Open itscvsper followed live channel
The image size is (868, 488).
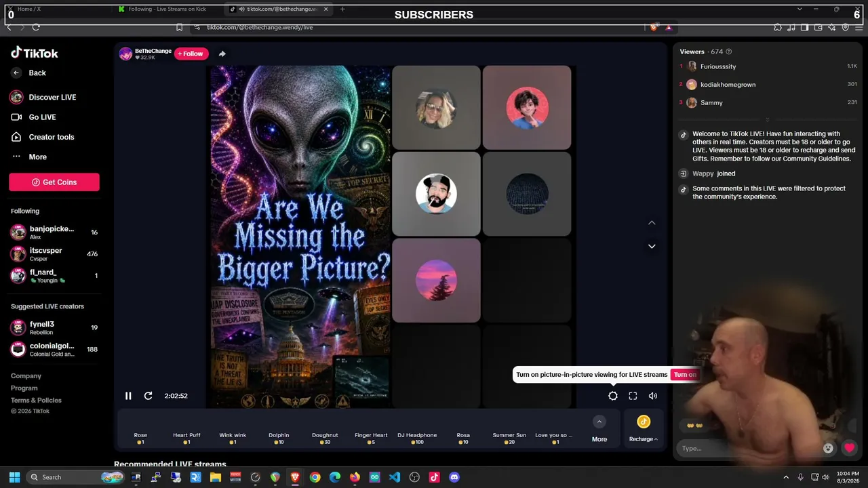[x=54, y=254]
